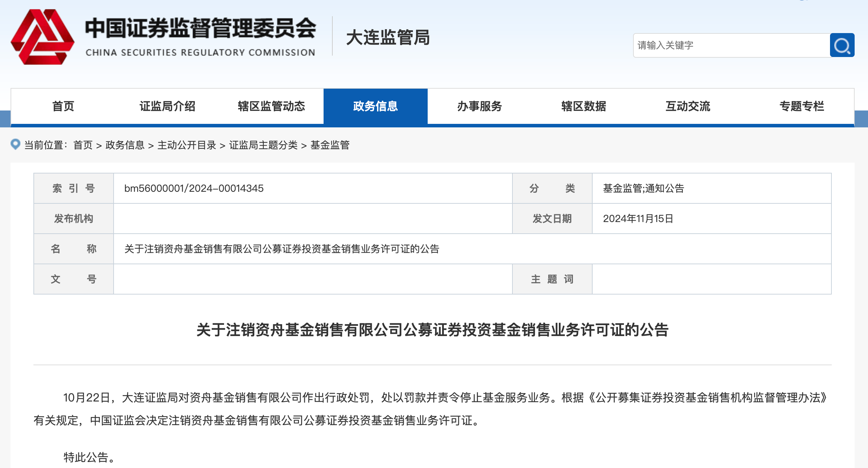Select the 政务信息 navigation tab
Viewport: 868px width, 468px height.
[x=375, y=106]
